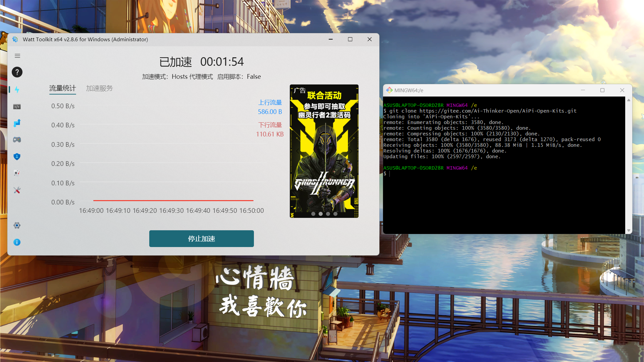Click the question mark user avatar icon

coord(17,72)
